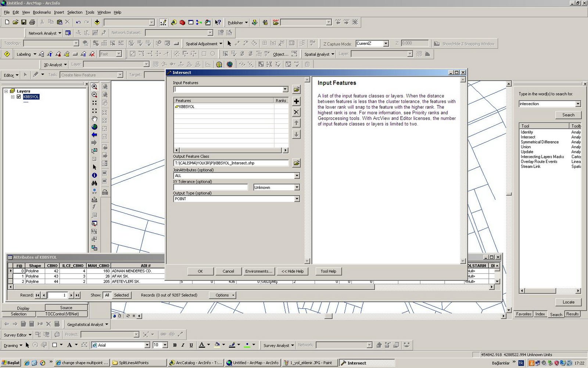The width and height of the screenshot is (588, 368).
Task: Click the fill color bucket swatch
Action: click(217, 345)
